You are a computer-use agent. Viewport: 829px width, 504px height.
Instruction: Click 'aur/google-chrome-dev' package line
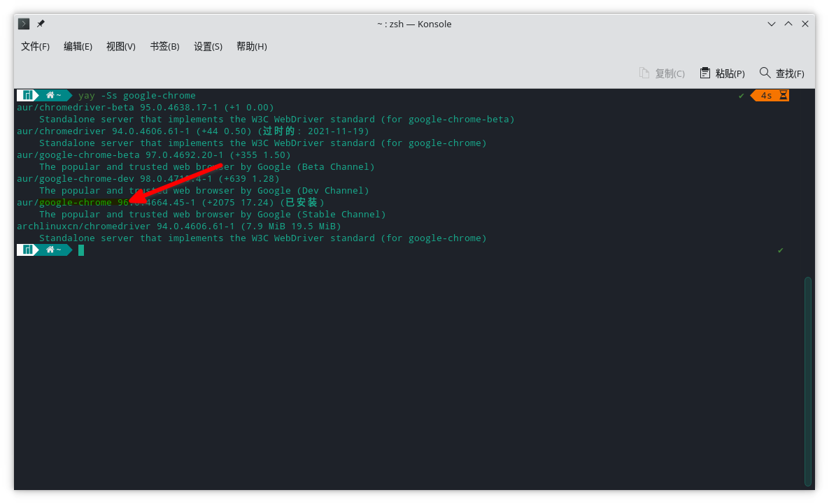pyautogui.click(x=148, y=178)
